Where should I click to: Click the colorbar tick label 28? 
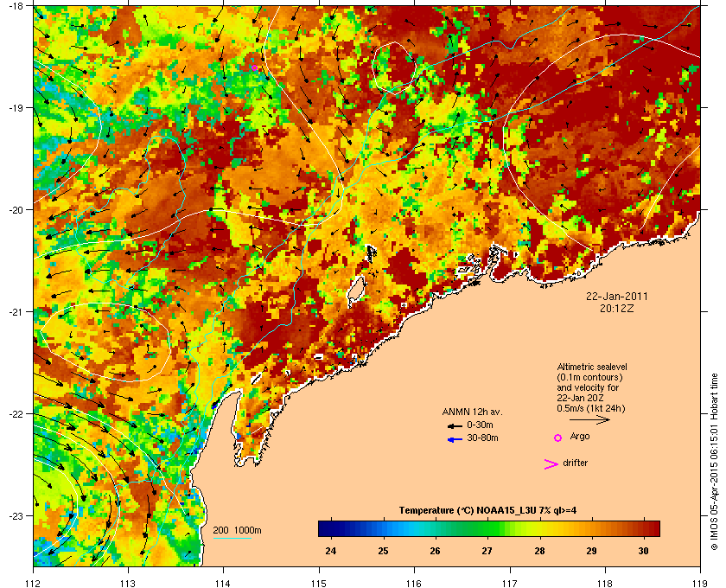tap(539, 551)
